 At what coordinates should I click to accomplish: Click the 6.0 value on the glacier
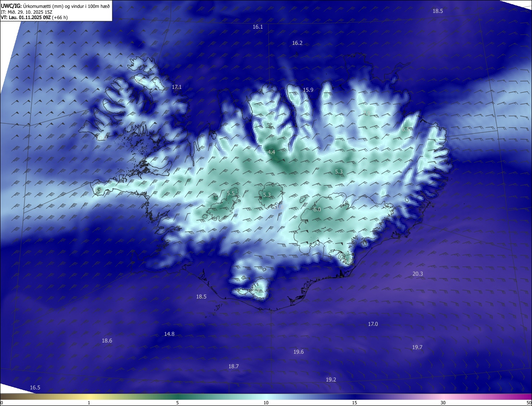[x=317, y=210]
